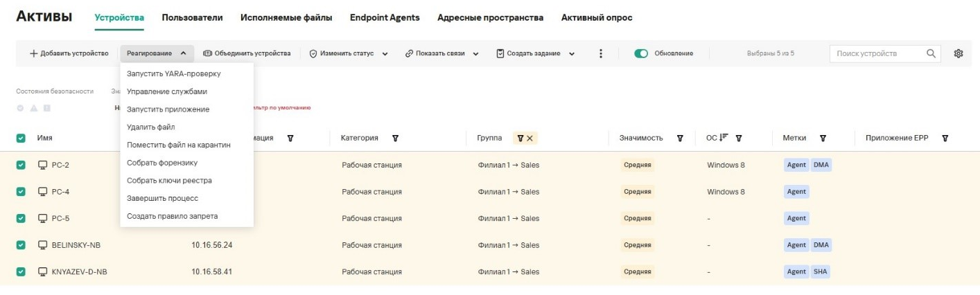Open the Категория column filter icon

click(395, 138)
